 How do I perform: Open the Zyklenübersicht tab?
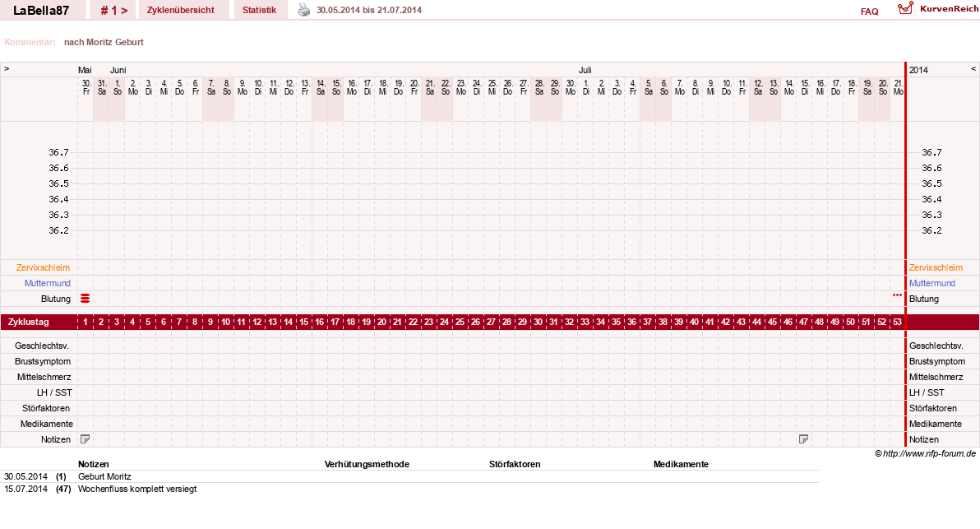[x=181, y=10]
